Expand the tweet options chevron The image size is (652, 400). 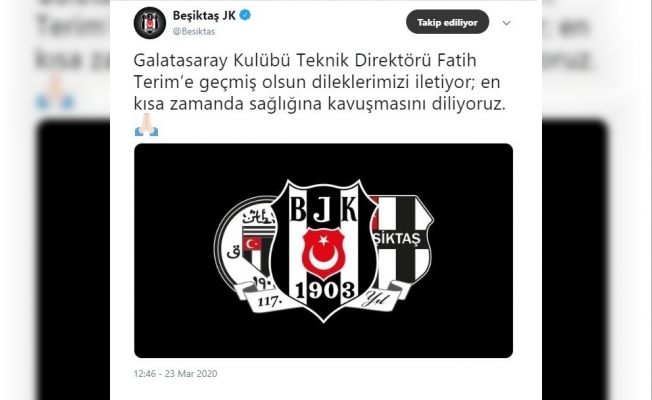click(x=506, y=23)
